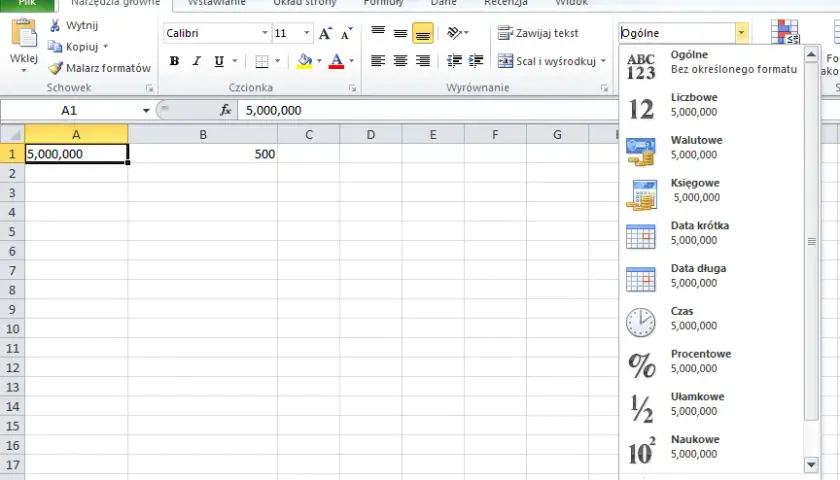Open the Calibri font name dropdown
Image resolution: width=840 pixels, height=480 pixels.
265,33
